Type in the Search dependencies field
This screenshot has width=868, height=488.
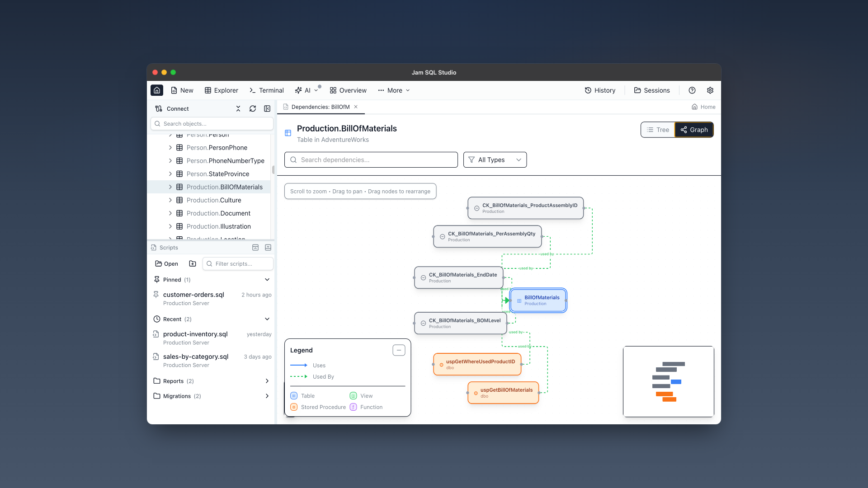point(371,160)
